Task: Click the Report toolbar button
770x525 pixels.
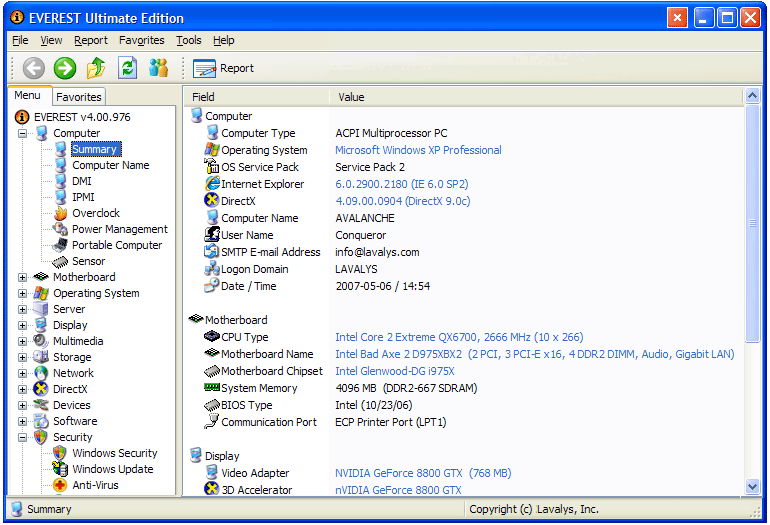Action: point(223,68)
